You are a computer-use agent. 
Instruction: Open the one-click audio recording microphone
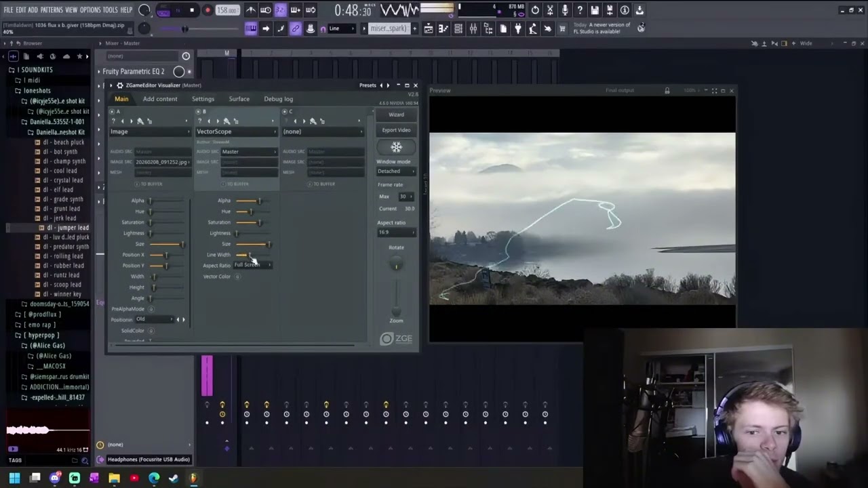565,10
